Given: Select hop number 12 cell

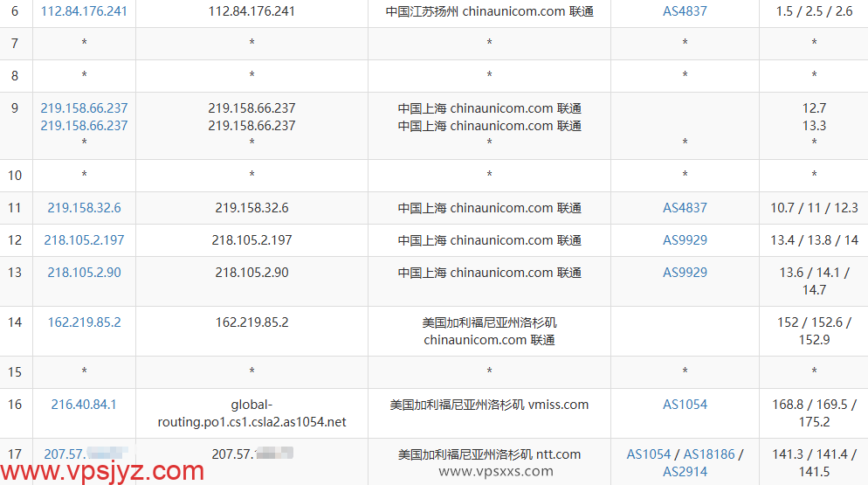Looking at the screenshot, I should coord(16,240).
